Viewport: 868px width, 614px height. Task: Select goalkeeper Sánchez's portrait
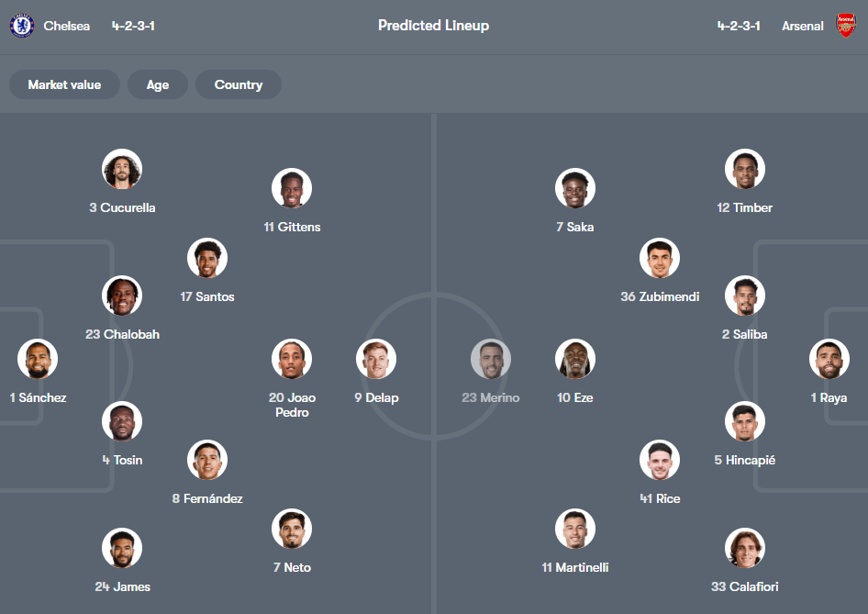coord(38,359)
